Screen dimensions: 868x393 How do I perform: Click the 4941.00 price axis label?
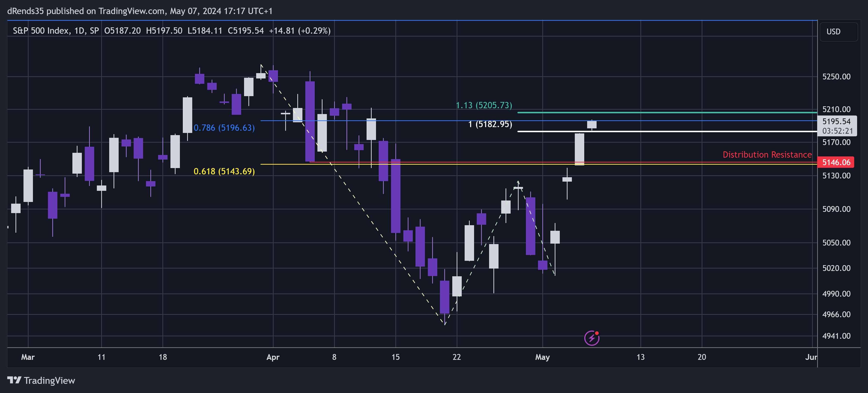tap(836, 336)
